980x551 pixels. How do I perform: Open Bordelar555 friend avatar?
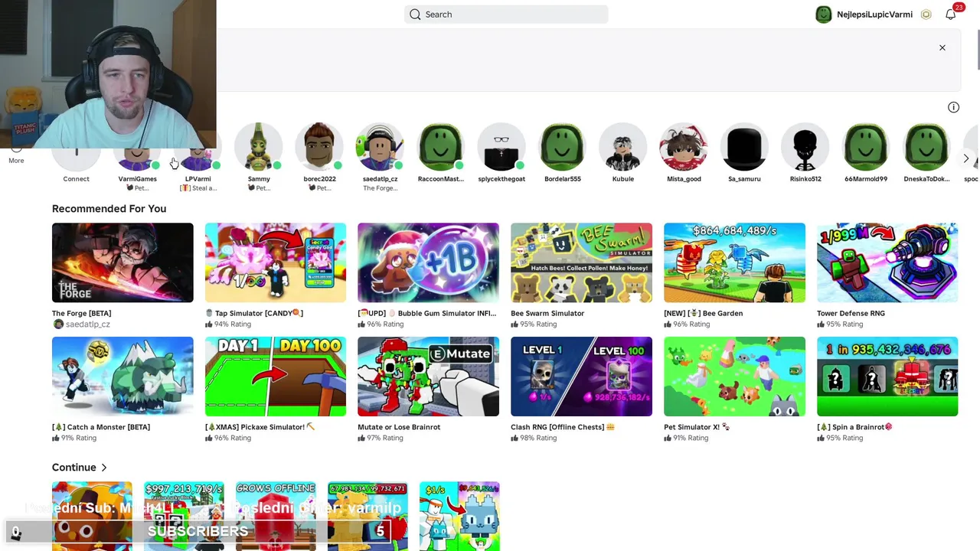click(x=562, y=146)
